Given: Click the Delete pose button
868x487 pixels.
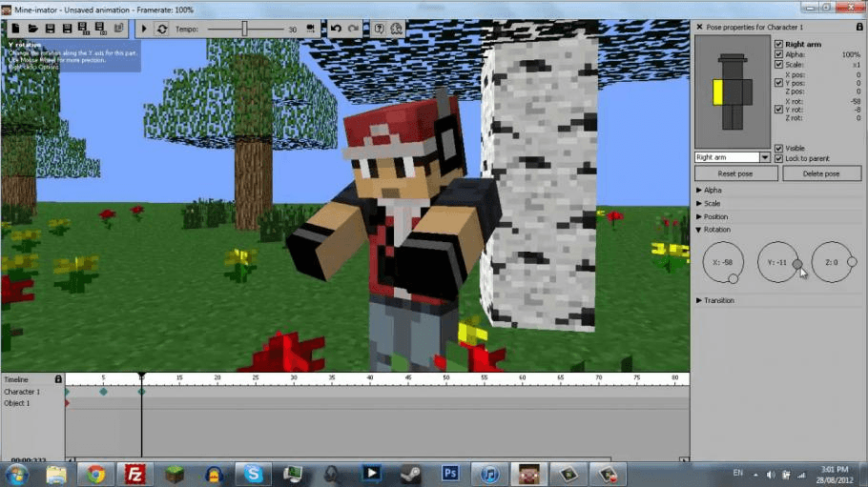Looking at the screenshot, I should pos(820,173).
